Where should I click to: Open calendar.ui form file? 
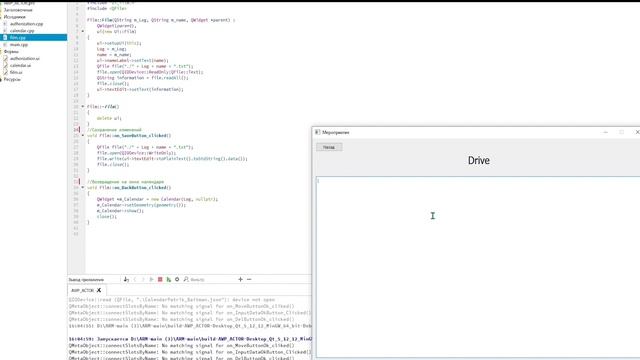click(x=20, y=65)
